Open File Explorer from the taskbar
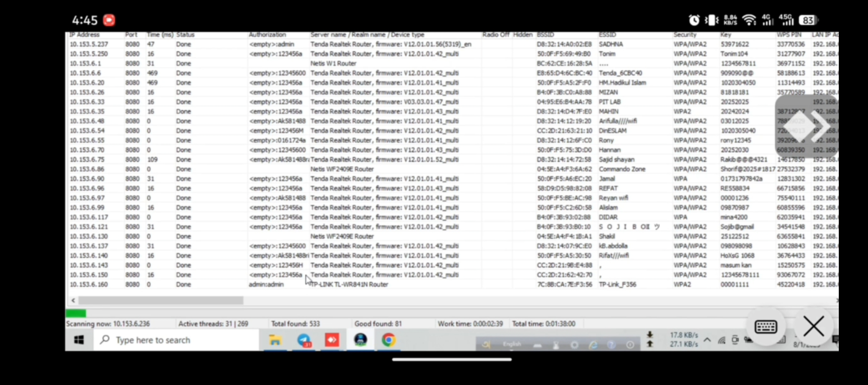Image resolution: width=868 pixels, height=385 pixels. [x=275, y=340]
